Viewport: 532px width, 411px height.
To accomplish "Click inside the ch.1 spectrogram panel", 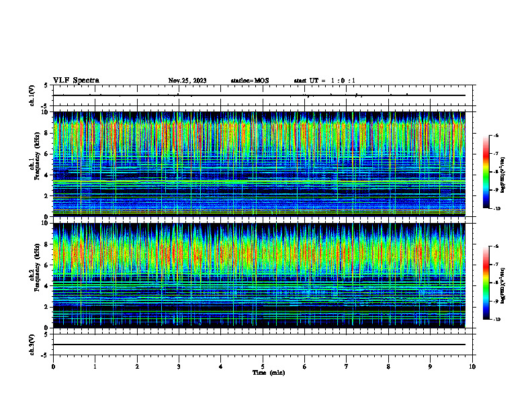I will point(259,164).
